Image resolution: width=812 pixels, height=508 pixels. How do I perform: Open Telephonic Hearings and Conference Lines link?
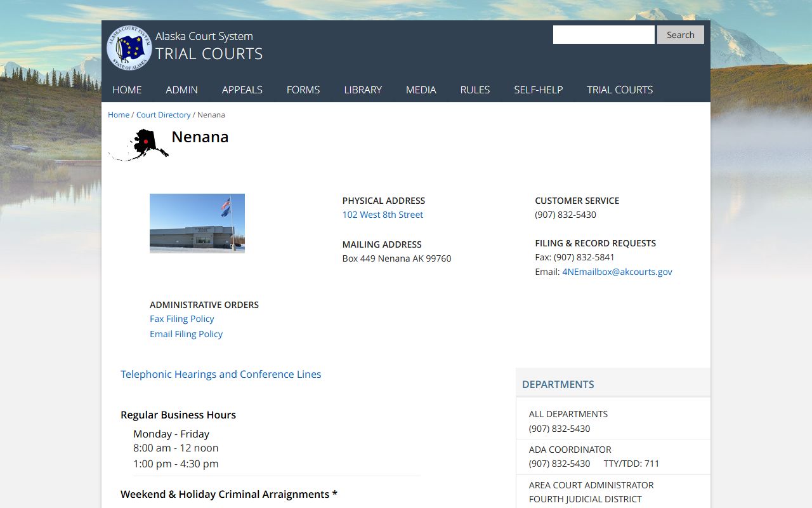(x=221, y=374)
